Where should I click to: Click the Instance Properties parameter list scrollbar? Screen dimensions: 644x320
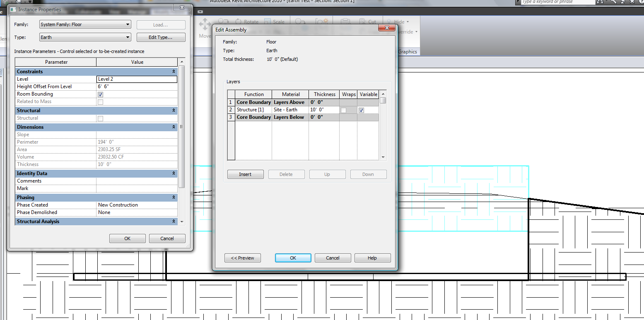[x=181, y=126]
